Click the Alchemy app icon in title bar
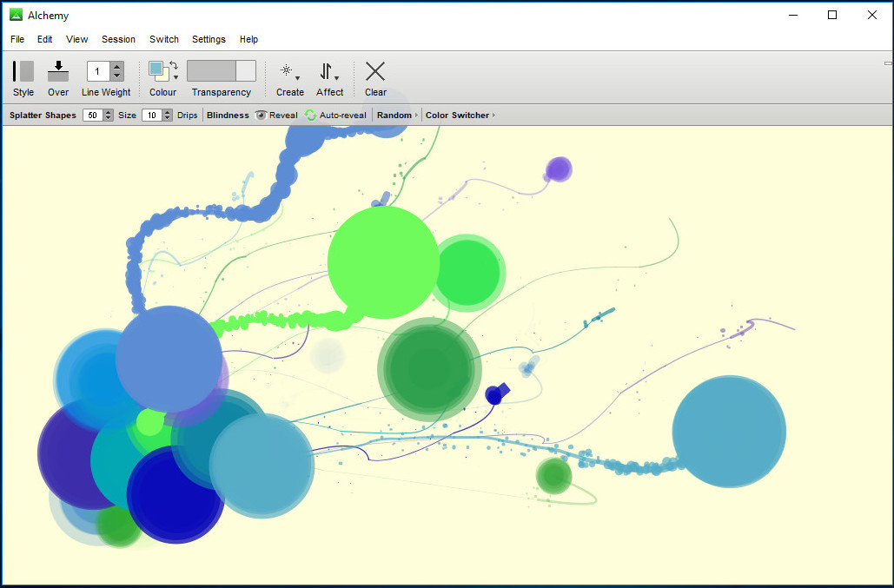Viewport: 894px width, 588px height. (x=16, y=15)
